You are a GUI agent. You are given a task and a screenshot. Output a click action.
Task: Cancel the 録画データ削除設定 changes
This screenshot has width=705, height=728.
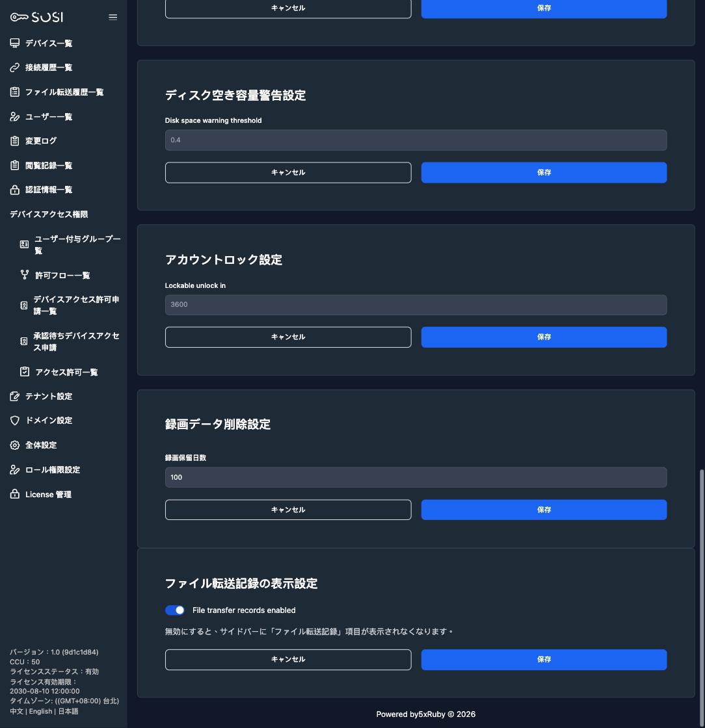[288, 510]
